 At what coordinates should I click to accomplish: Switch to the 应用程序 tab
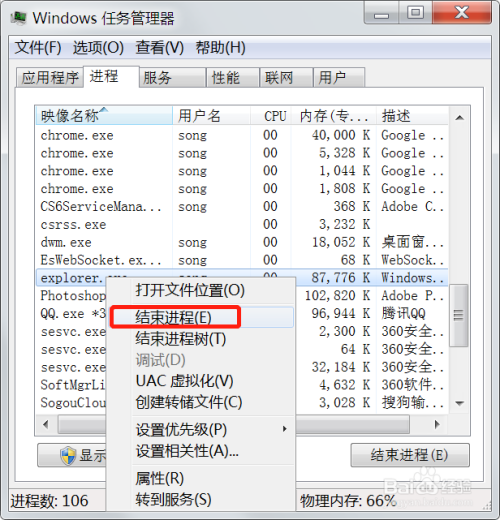click(x=50, y=78)
